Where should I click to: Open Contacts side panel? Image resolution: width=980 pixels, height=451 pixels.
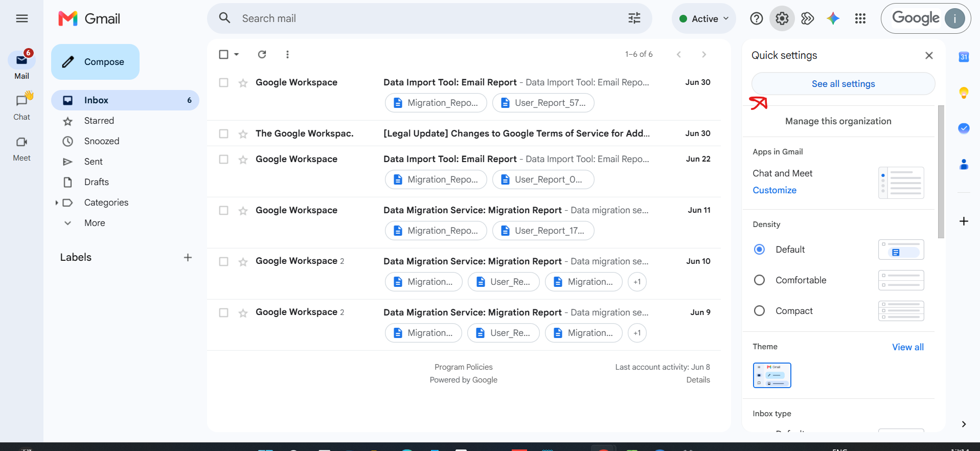[964, 164]
